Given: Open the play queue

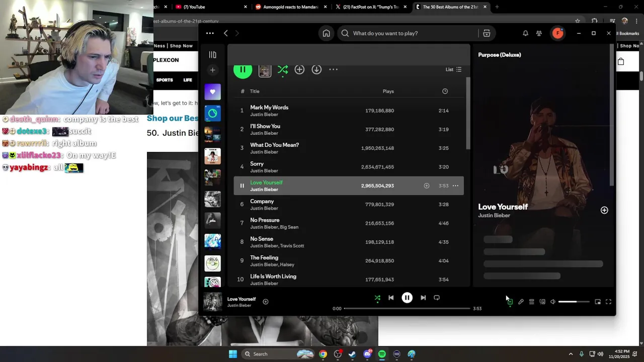Looking at the screenshot, I should 531,302.
